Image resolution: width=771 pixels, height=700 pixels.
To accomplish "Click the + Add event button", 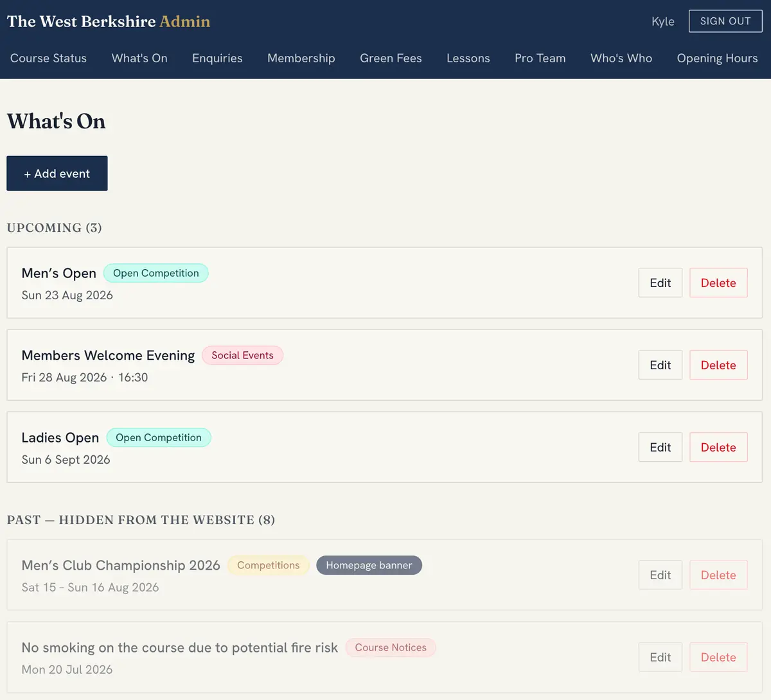I will click(57, 173).
